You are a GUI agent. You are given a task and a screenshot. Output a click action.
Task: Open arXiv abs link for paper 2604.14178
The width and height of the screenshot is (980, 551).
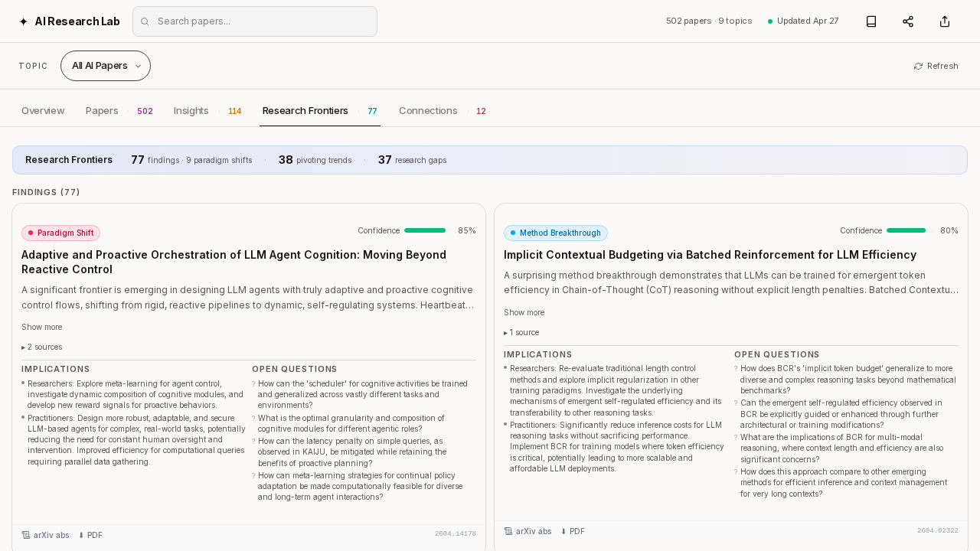coord(45,535)
